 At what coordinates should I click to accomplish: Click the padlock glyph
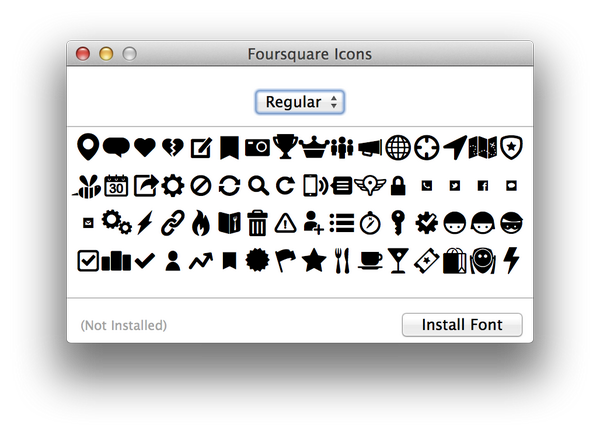(x=398, y=186)
